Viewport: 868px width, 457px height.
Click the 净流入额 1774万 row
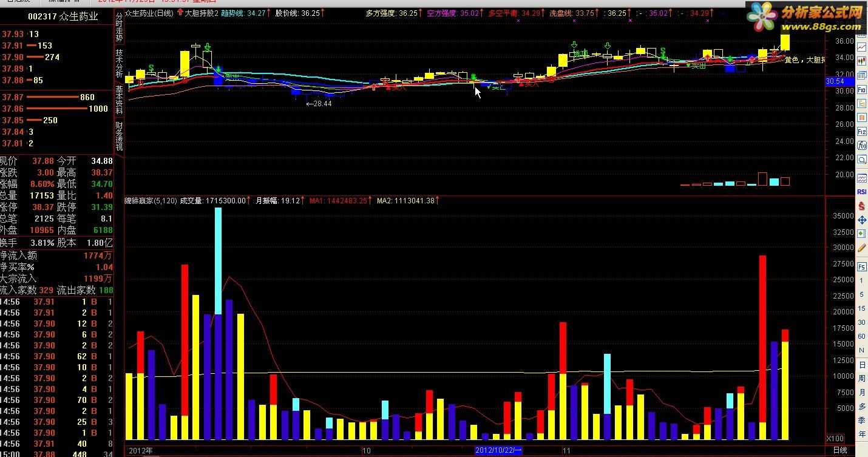56,256
